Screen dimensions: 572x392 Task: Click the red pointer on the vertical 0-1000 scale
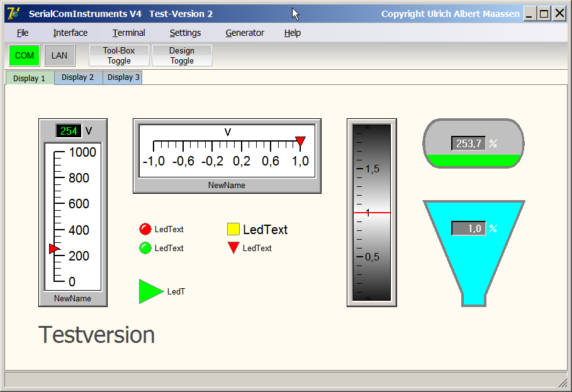54,249
